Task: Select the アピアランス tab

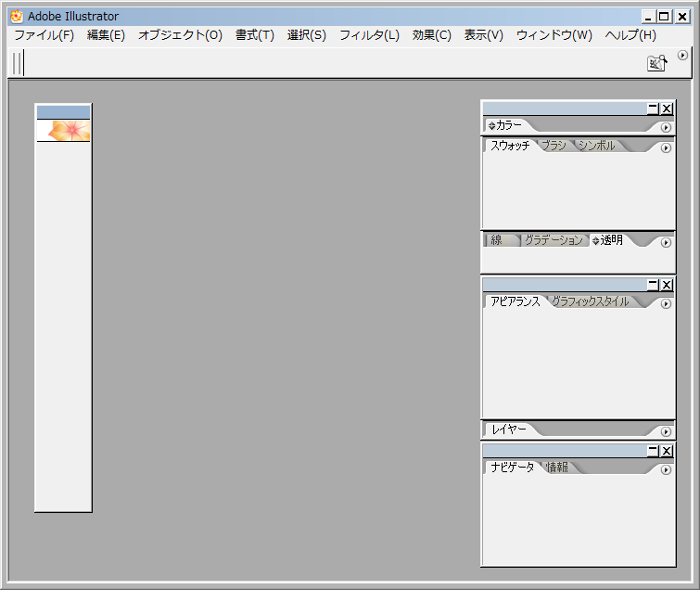Action: pyautogui.click(x=515, y=301)
